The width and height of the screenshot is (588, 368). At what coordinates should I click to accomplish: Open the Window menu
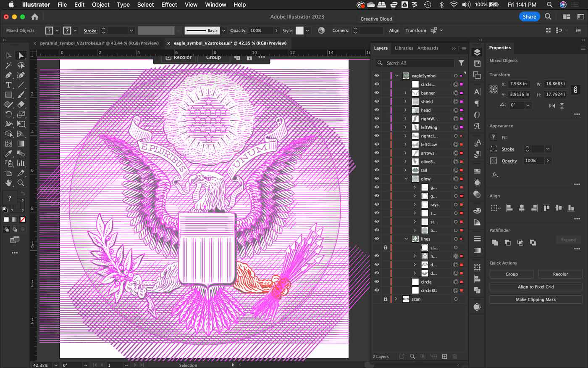coord(215,5)
